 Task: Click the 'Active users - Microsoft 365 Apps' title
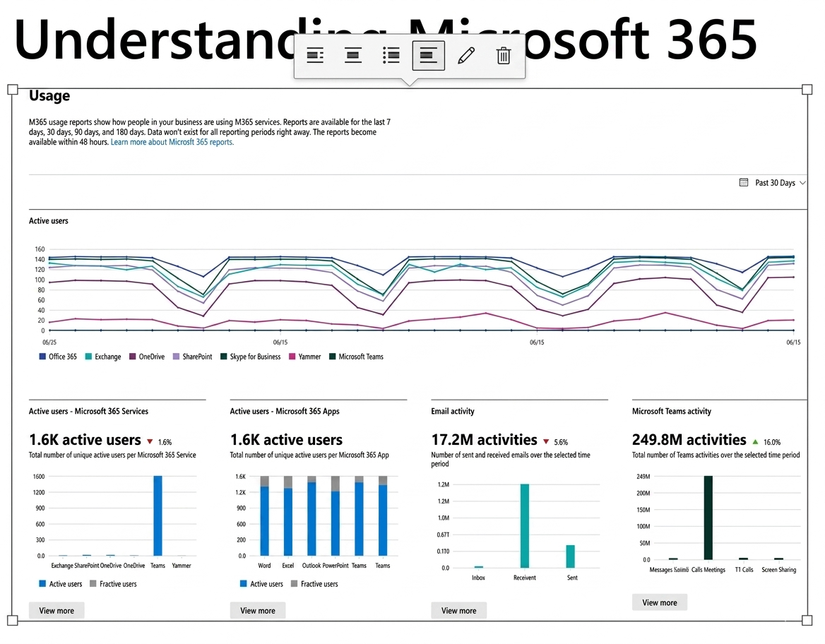[x=285, y=412]
